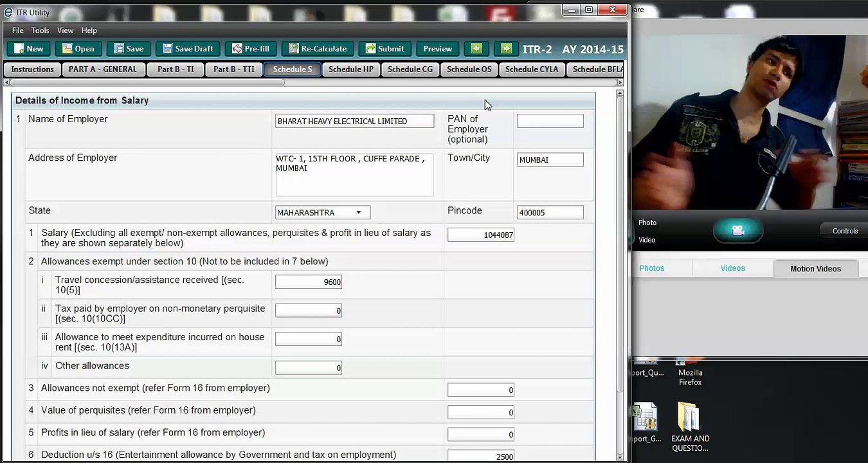This screenshot has width=868, height=463.
Task: Switch to Schedule HP tab
Action: pyautogui.click(x=351, y=69)
